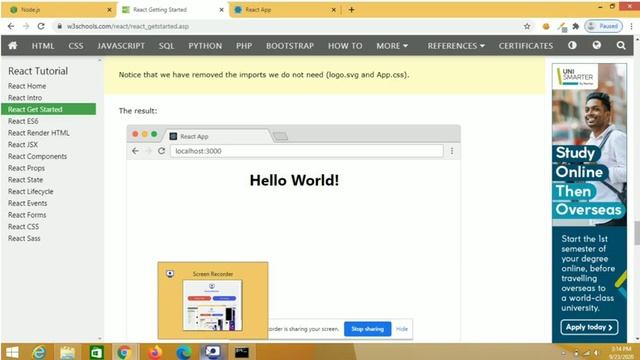Open the globe translate icon
This screenshot has width=640, height=360.
597,45
